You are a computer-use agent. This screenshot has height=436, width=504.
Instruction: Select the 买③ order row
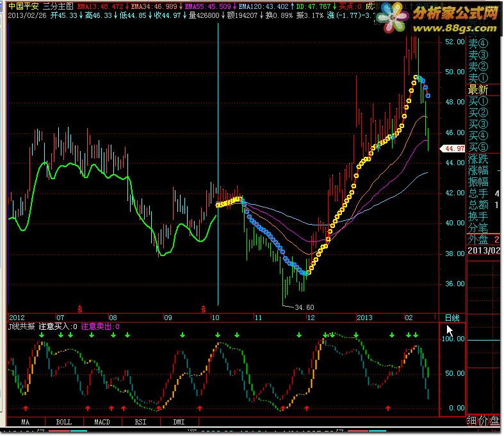pyautogui.click(x=478, y=124)
